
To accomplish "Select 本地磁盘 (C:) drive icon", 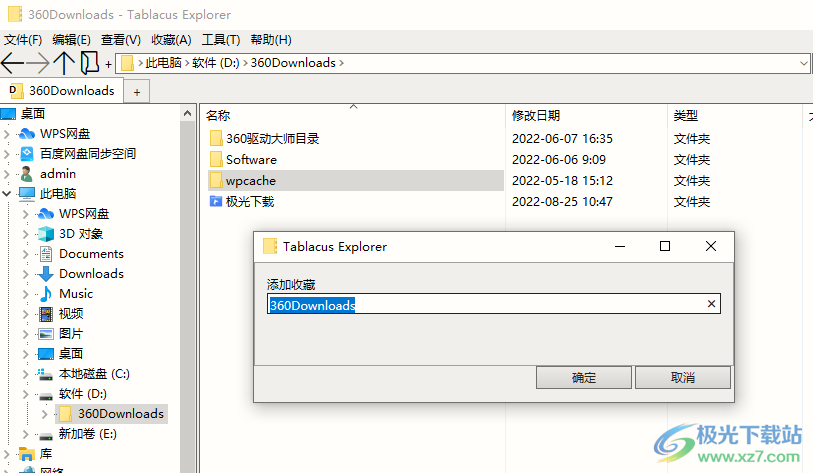I will point(45,374).
